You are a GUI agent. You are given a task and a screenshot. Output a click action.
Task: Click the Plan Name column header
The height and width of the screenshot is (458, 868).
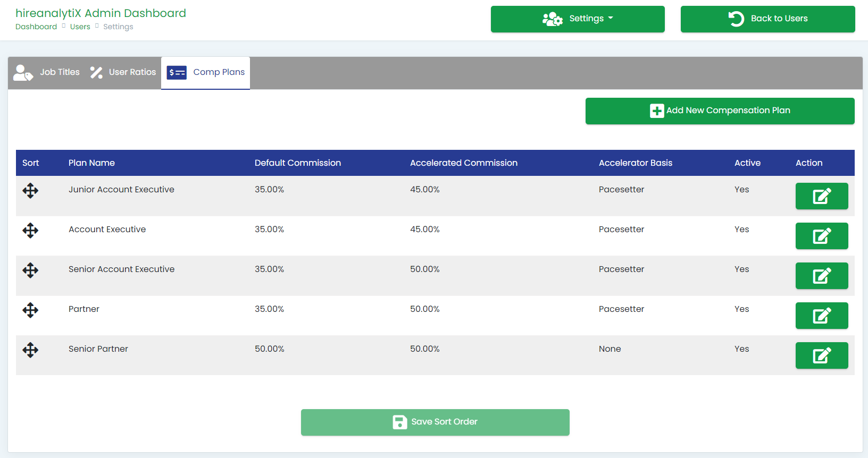pos(91,163)
